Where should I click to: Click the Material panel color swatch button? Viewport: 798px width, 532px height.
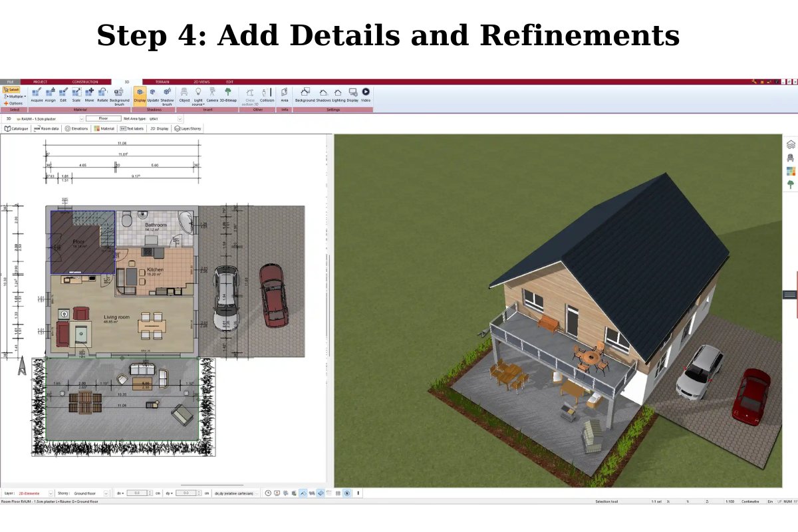[96, 128]
